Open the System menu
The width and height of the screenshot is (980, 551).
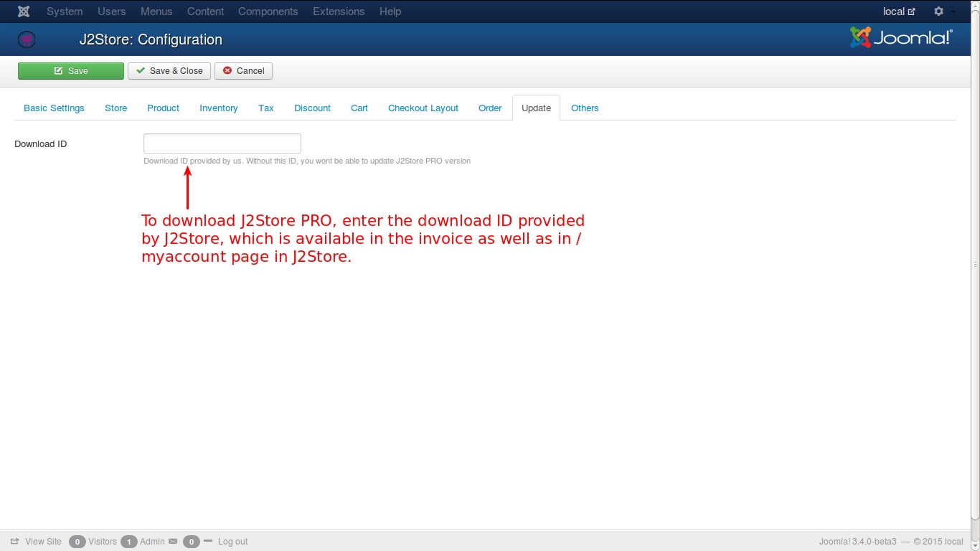(65, 11)
